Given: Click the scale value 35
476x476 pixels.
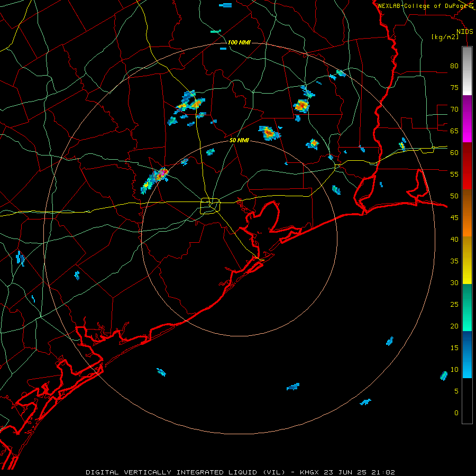Looking at the screenshot, I should [x=454, y=261].
